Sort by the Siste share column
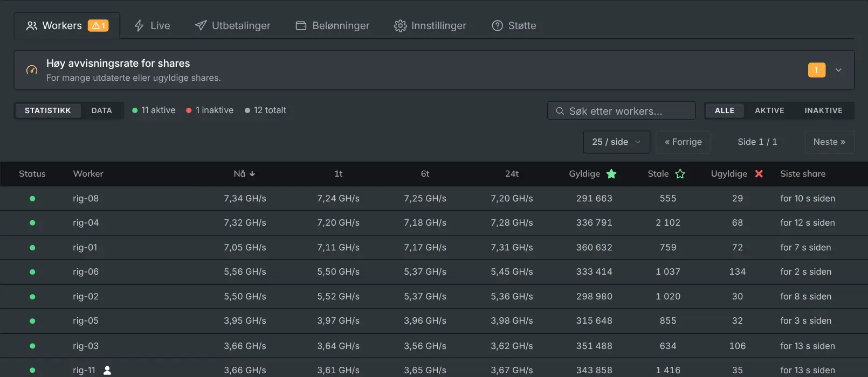The width and height of the screenshot is (868, 377). click(x=803, y=174)
